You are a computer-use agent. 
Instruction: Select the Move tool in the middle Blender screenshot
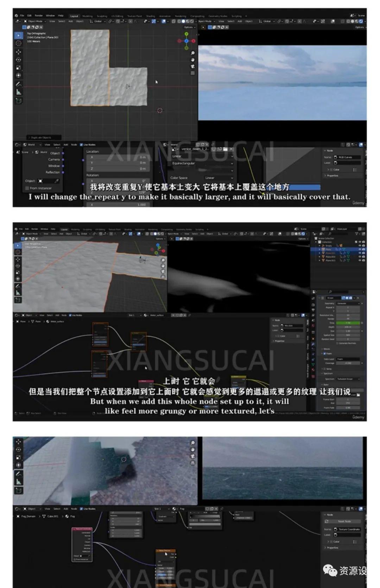tap(18, 259)
